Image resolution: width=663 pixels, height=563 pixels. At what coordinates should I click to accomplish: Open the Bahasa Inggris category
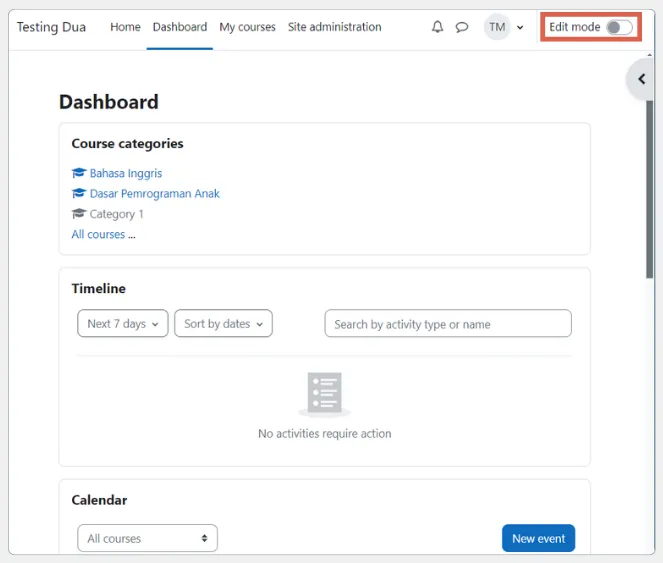click(x=126, y=173)
